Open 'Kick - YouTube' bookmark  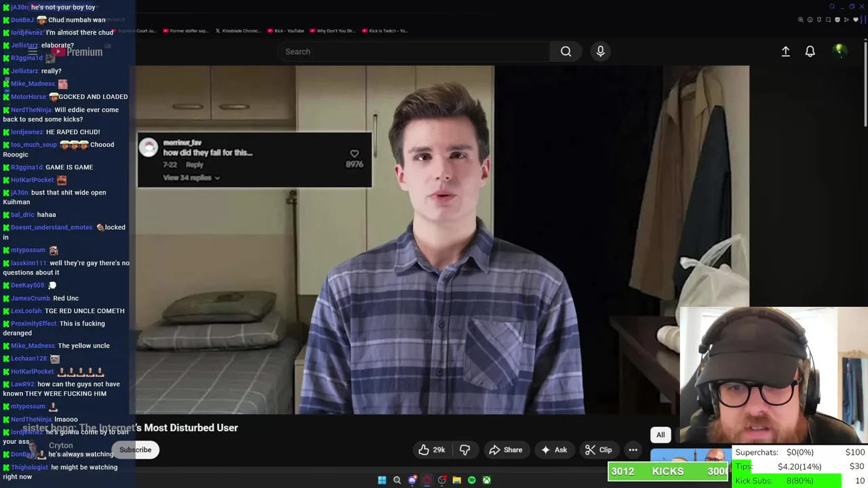[x=286, y=30]
